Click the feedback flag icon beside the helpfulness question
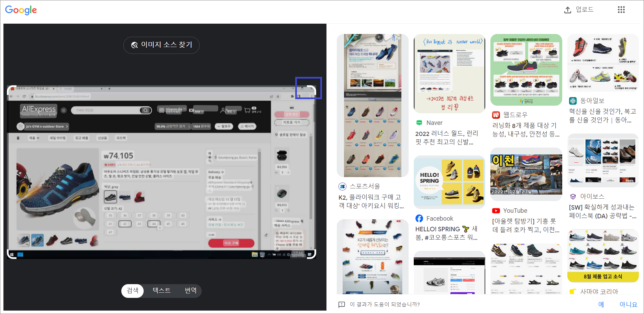 [342, 304]
